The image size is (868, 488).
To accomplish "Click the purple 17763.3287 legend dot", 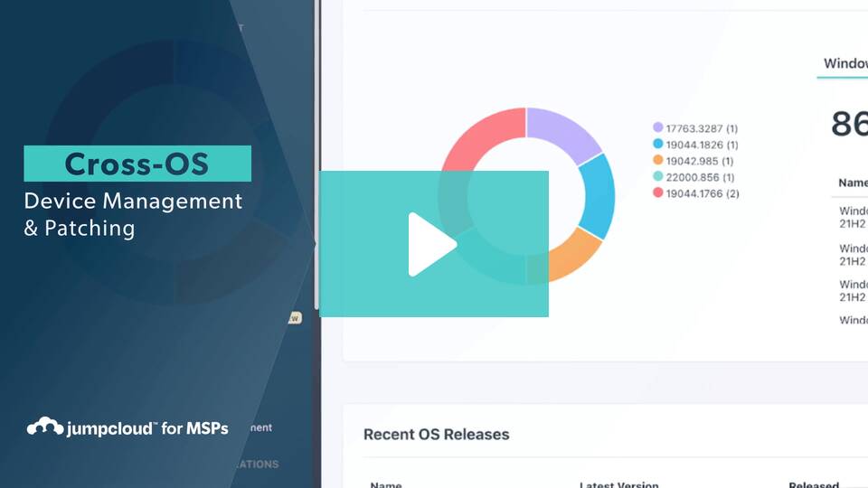I will click(x=657, y=128).
